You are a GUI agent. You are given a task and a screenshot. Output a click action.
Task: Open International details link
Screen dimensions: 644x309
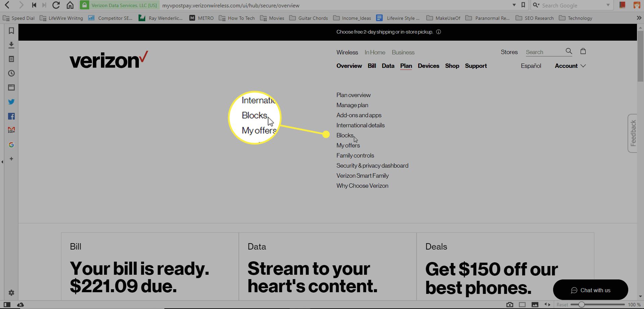click(x=361, y=125)
